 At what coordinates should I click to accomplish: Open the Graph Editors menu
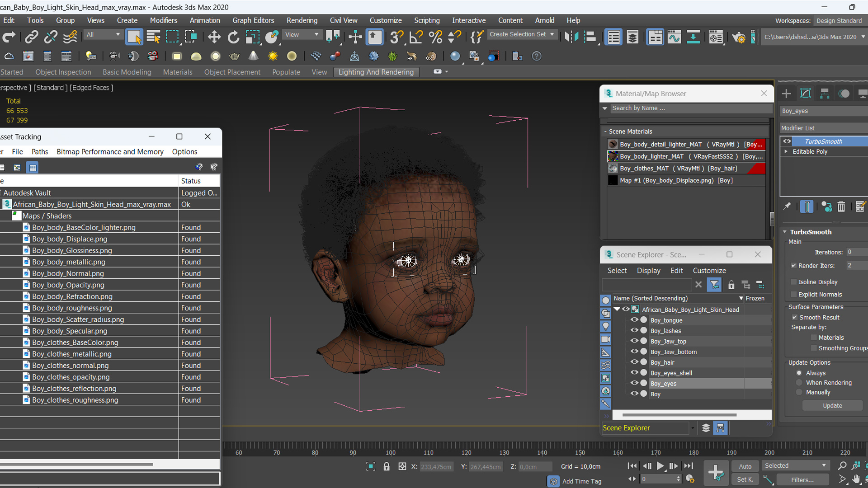pos(253,20)
